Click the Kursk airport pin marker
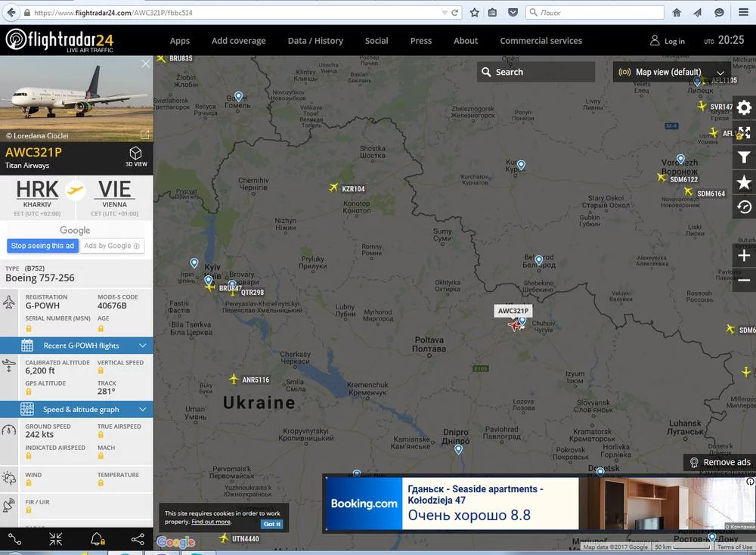Screen dimensions: 756x555 521,166
